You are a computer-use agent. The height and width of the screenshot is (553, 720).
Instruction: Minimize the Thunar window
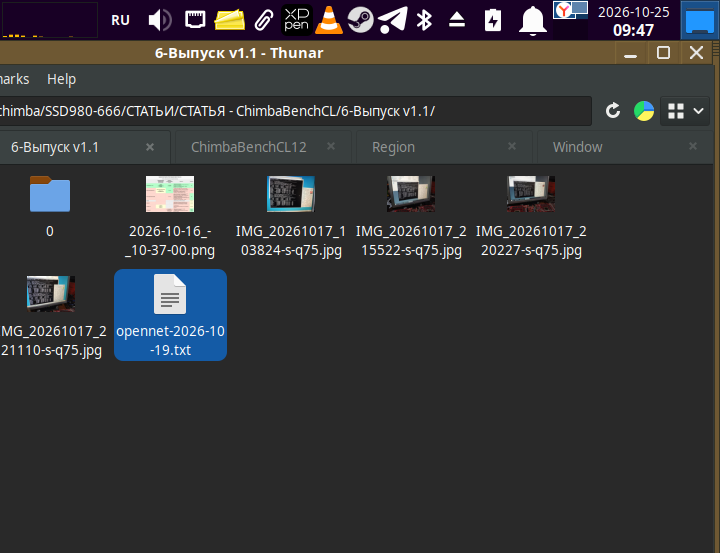630,53
